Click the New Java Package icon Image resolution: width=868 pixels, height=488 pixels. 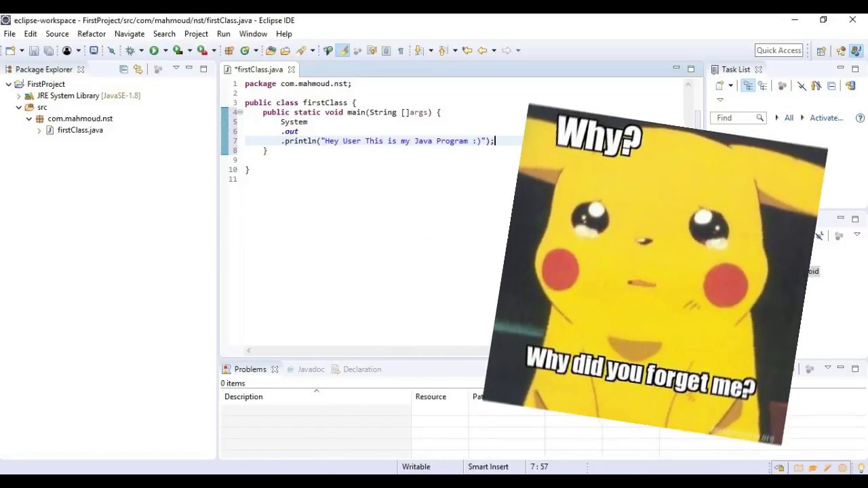[229, 50]
